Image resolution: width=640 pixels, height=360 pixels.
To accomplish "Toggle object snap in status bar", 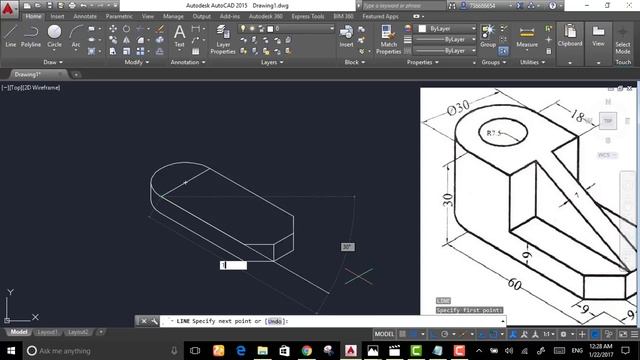I will click(493, 334).
